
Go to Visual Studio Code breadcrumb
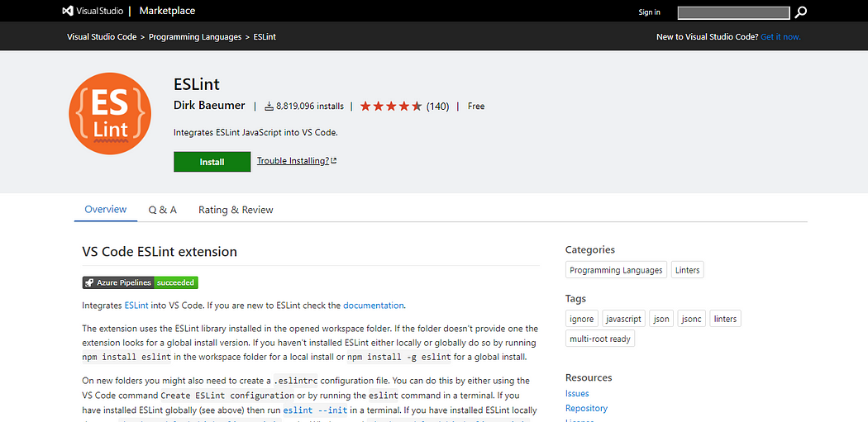point(102,37)
